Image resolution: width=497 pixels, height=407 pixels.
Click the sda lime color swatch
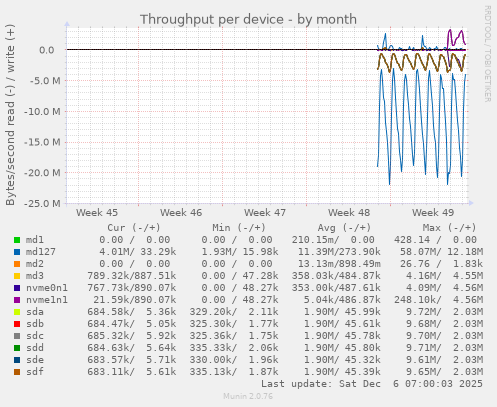pos(17,312)
